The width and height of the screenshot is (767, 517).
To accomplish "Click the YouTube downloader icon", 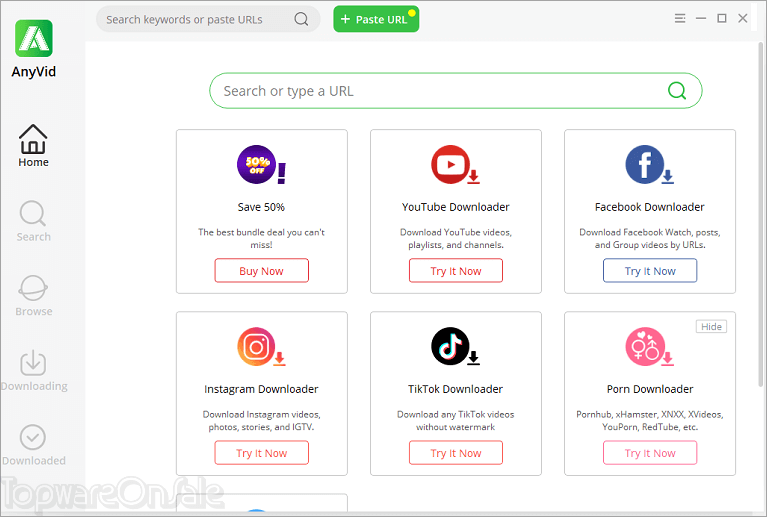I will click(455, 164).
